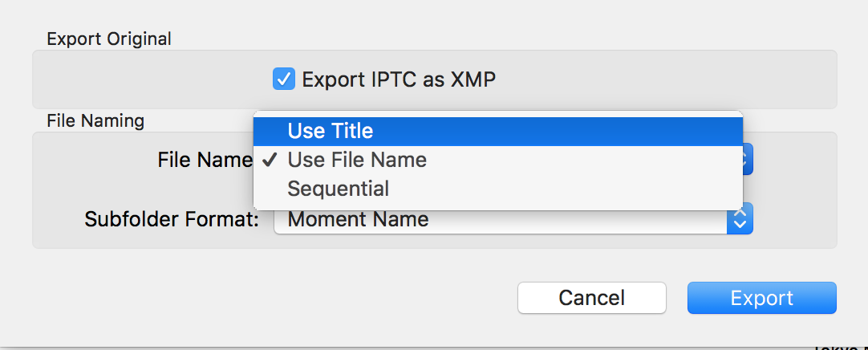This screenshot has width=868, height=350.
Task: Click the dialog's bottom edge shadow
Action: click(401, 347)
